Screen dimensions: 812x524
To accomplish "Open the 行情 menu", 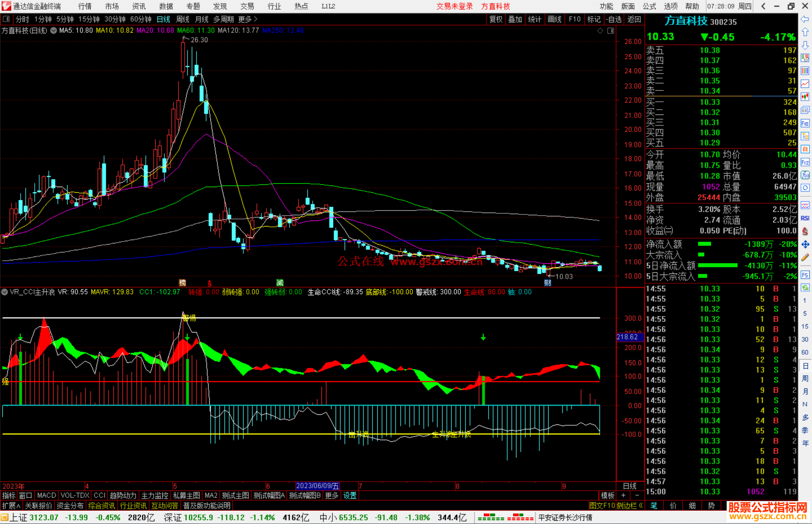I will [85, 6].
